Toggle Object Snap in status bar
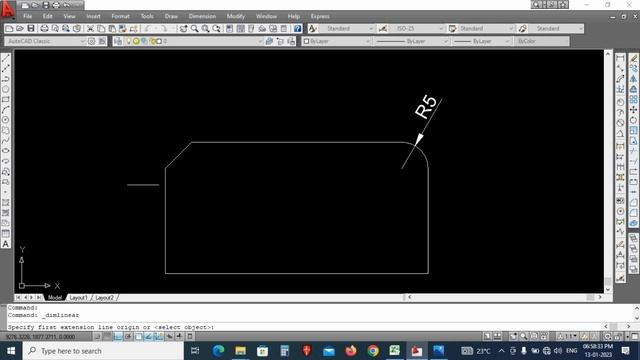Viewport: 640px width, 360px height. (x=138, y=337)
